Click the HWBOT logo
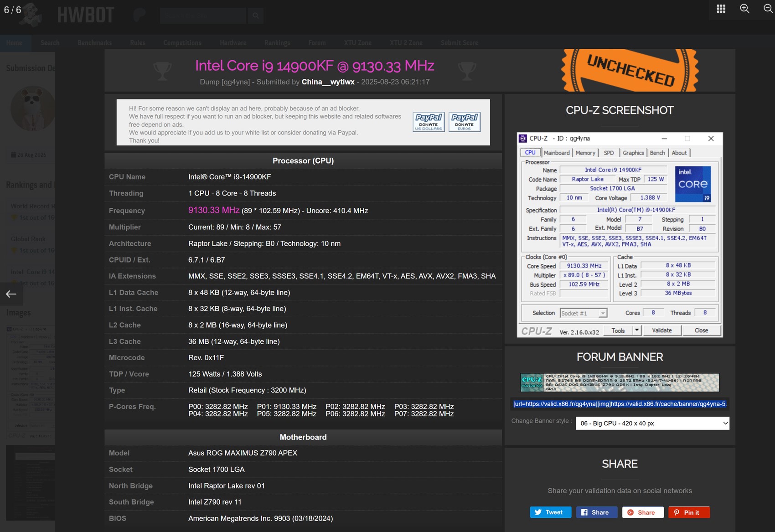This screenshot has height=532, width=775. [x=85, y=15]
